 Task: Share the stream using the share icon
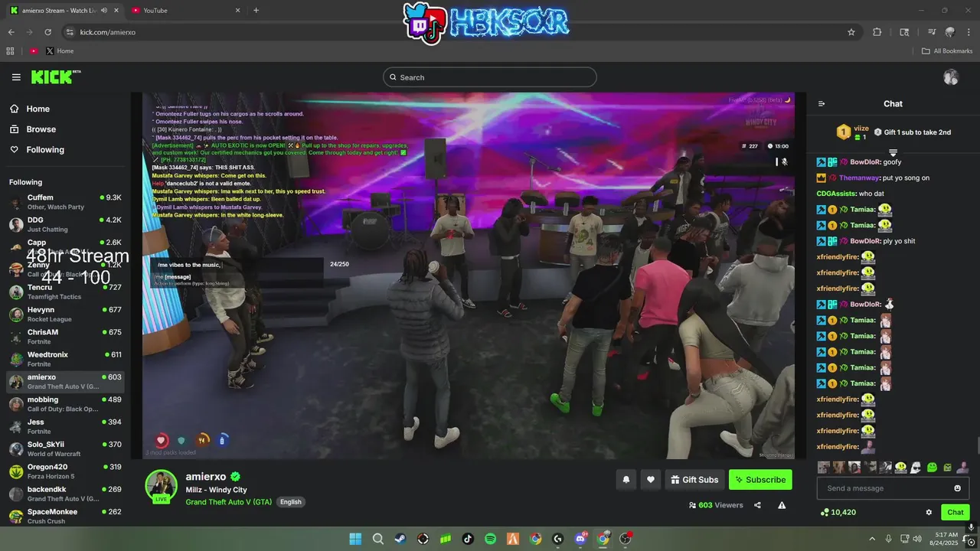(x=757, y=505)
